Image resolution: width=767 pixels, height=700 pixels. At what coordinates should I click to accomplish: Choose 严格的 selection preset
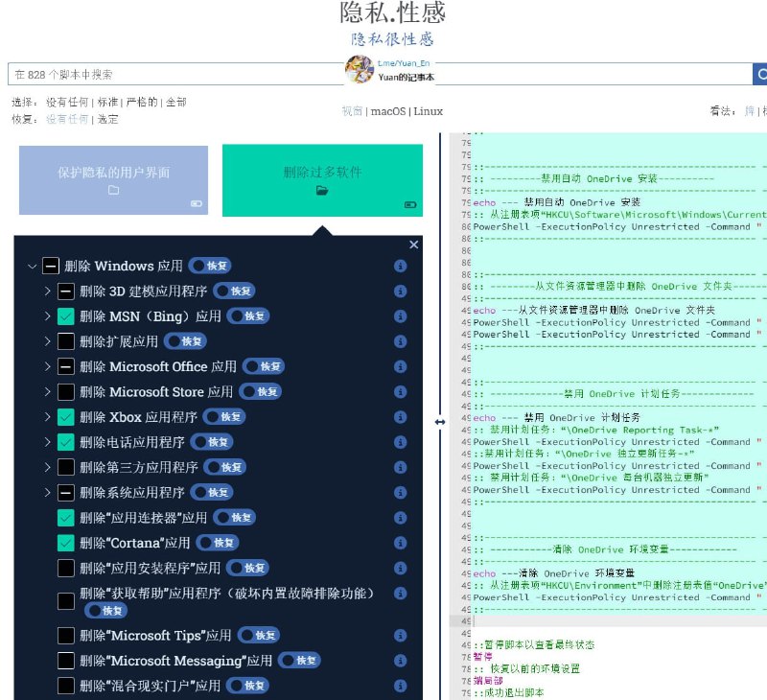[142, 102]
